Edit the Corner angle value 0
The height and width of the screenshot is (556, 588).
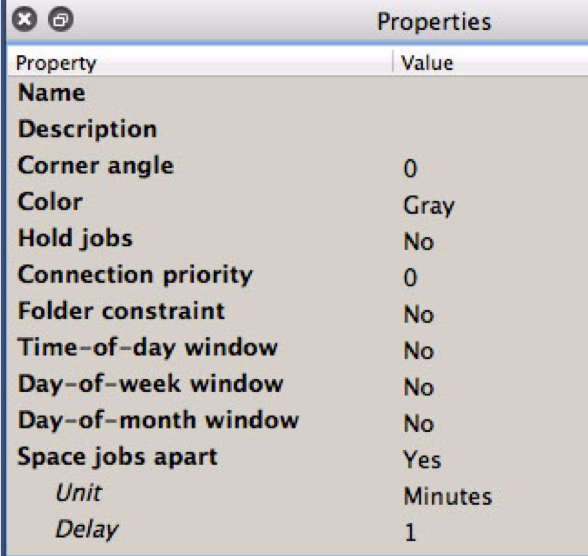[x=410, y=168]
